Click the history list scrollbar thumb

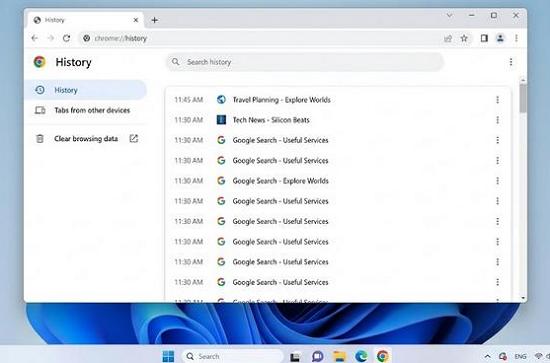(523, 98)
